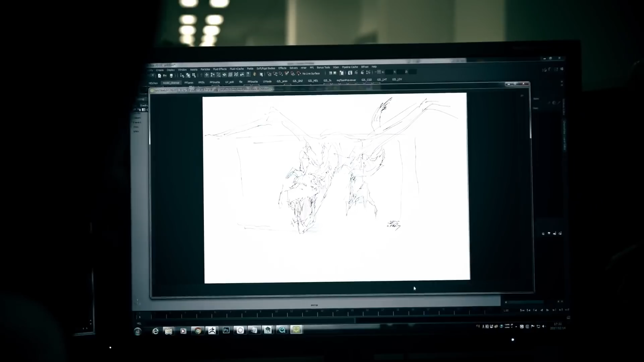Viewport: 644px width, 362px height.
Task: Open the Fields menu
Action: [x=250, y=68]
